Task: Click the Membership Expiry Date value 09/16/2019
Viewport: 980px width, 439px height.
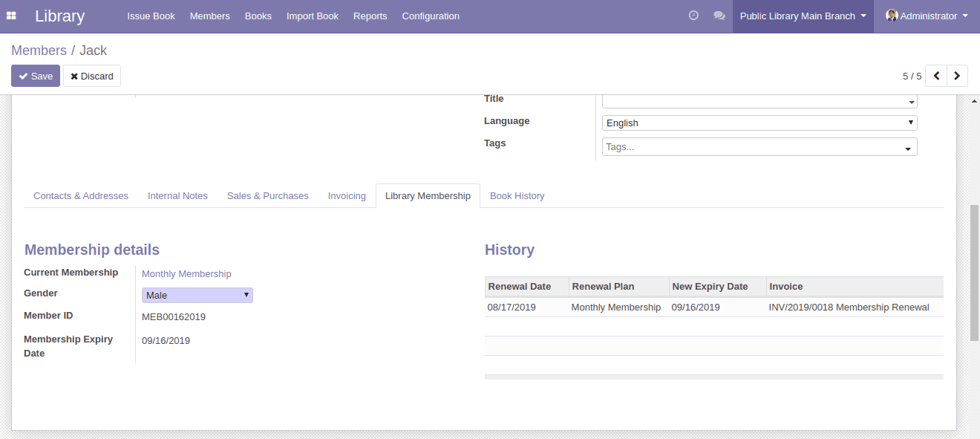Action: [x=166, y=341]
